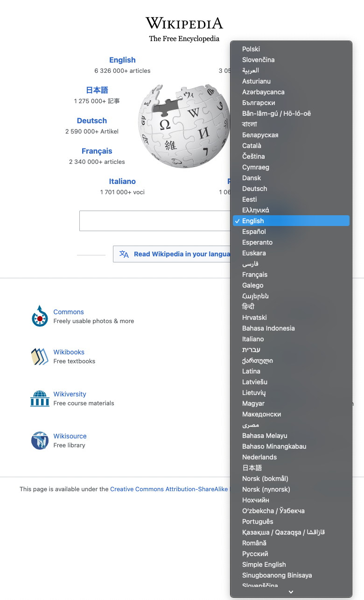Select Bahasa Melayu option
Image resolution: width=364 pixels, height=600 pixels.
[x=291, y=436]
